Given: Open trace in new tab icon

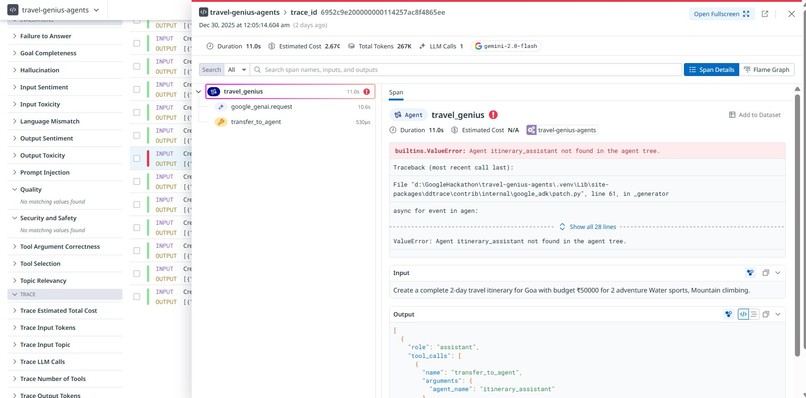Looking at the screenshot, I should (765, 14).
